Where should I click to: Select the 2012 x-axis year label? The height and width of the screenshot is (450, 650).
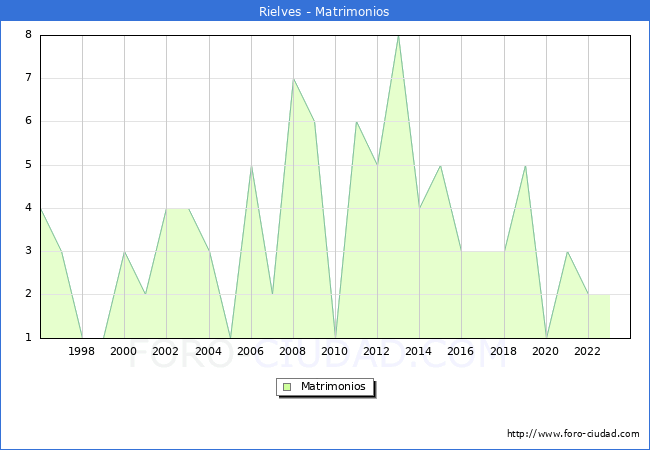click(x=377, y=351)
